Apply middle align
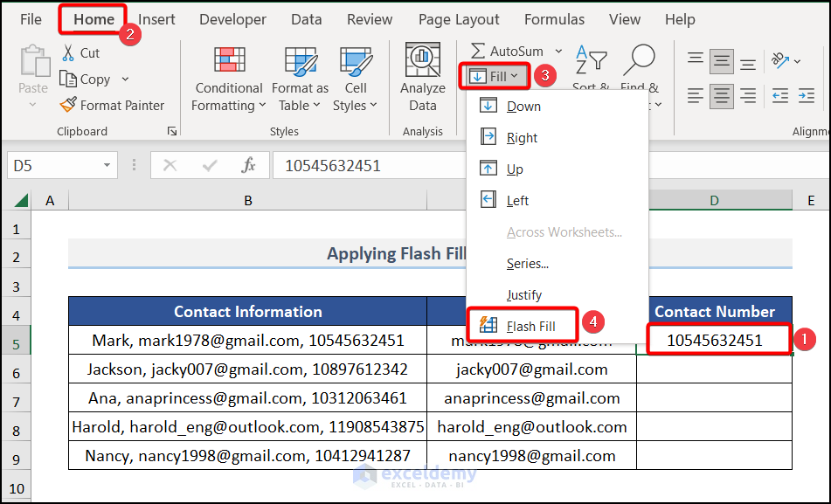 (721, 62)
